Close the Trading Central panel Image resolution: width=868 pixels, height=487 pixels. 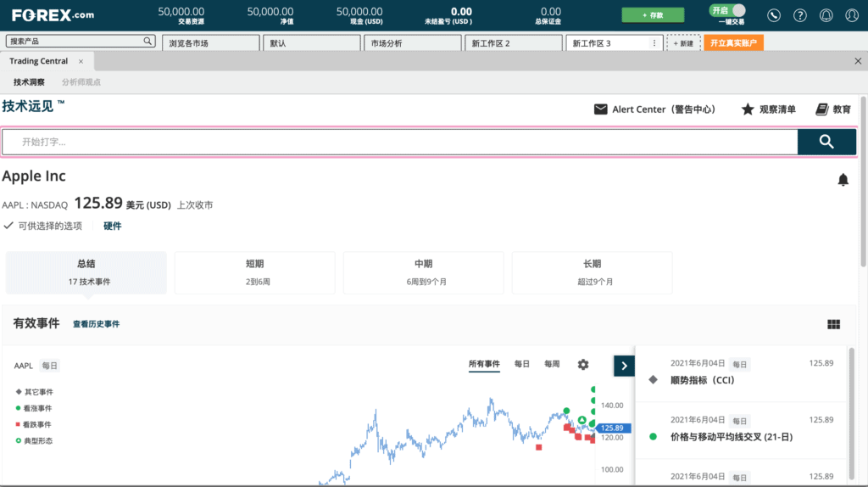pyautogui.click(x=858, y=61)
